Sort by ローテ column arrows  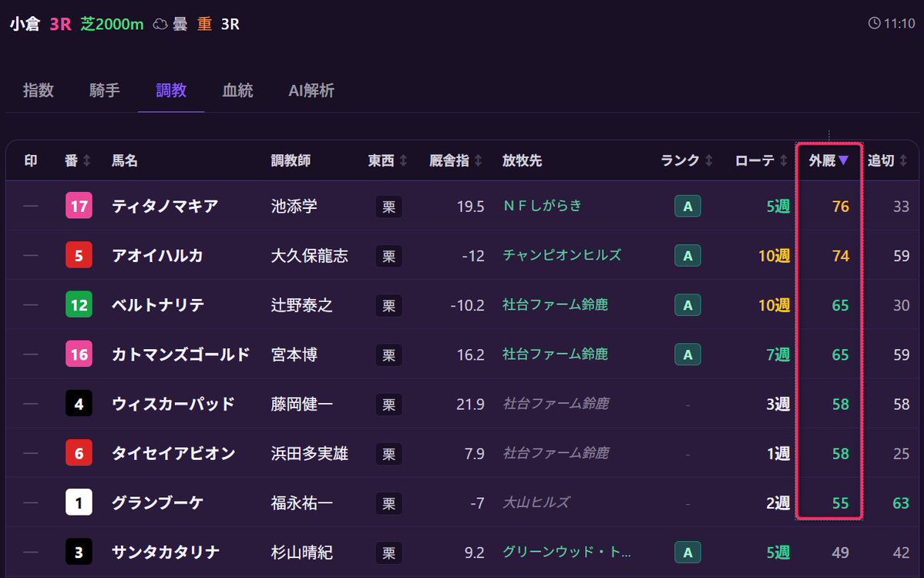pyautogui.click(x=784, y=160)
